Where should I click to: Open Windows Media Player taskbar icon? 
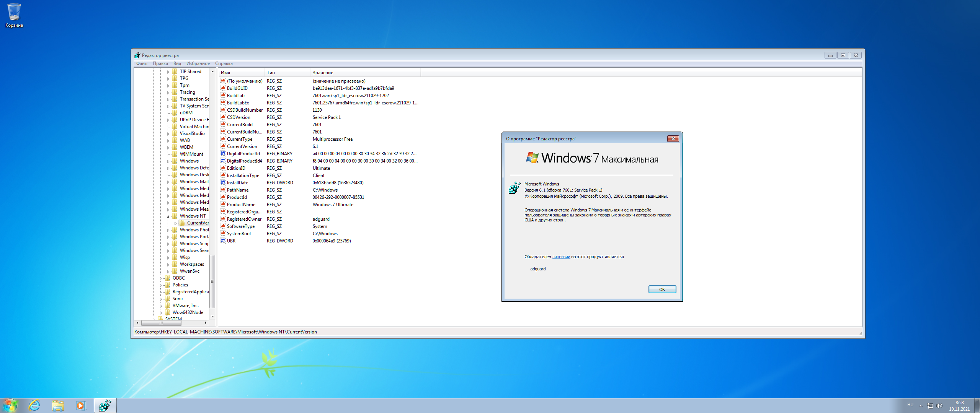click(81, 405)
